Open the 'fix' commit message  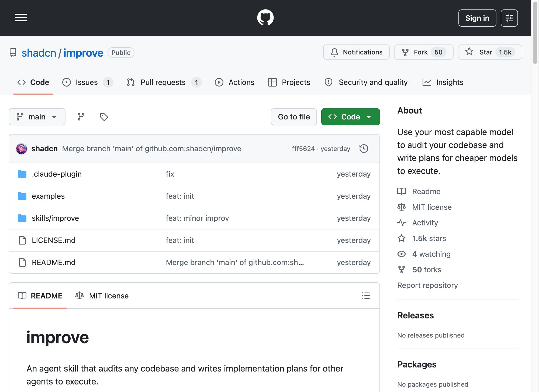pos(170,174)
